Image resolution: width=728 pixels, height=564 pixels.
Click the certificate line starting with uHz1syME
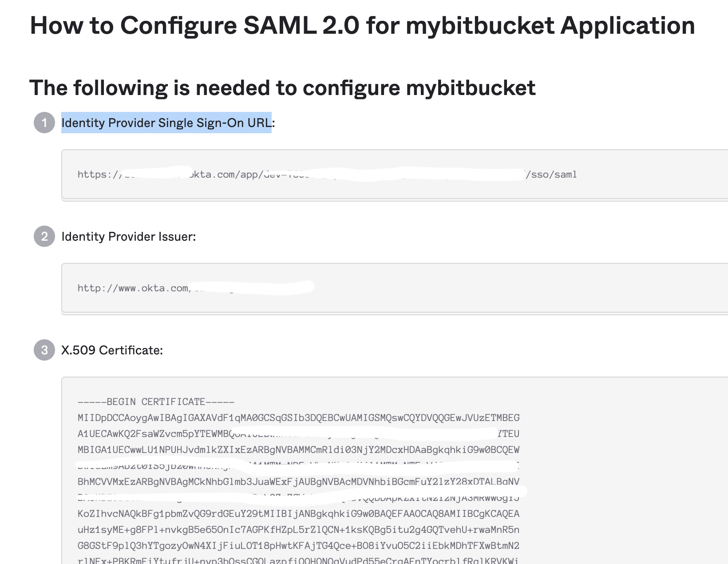coord(298,530)
